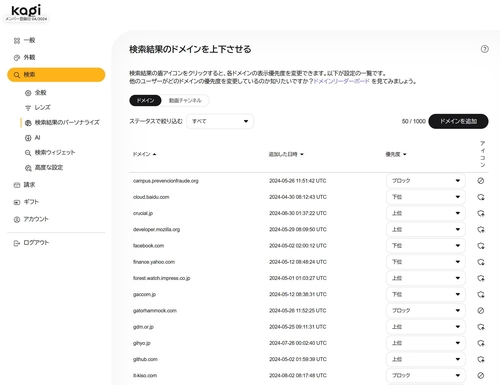Open 検索結果のパーソナライズ subsection
This screenshot has width=500, height=385.
(62, 122)
